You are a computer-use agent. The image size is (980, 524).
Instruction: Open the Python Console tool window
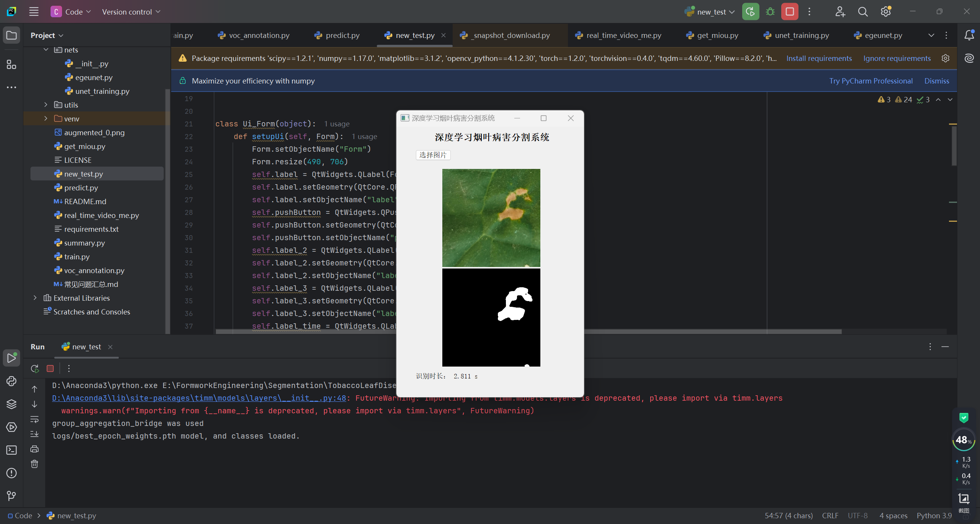click(11, 381)
